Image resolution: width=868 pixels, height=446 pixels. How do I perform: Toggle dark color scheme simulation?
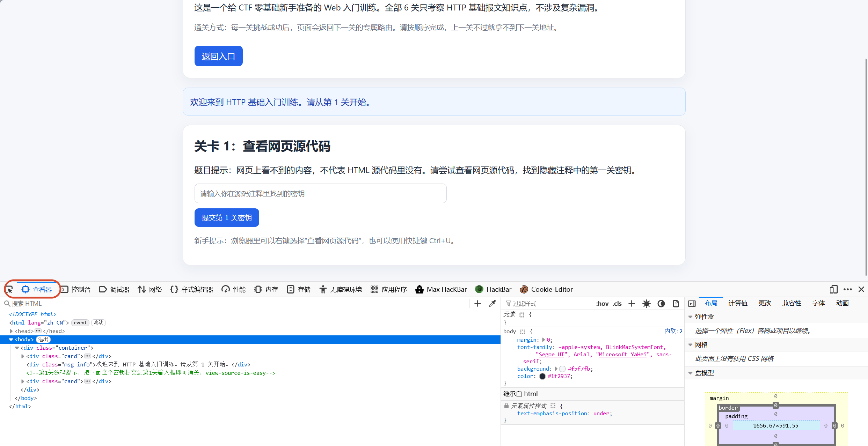[x=661, y=304]
